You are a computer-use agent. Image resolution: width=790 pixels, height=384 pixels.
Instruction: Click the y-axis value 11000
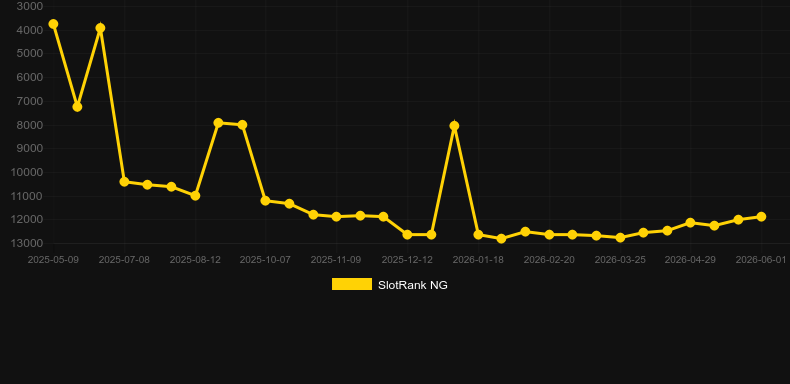click(x=27, y=196)
